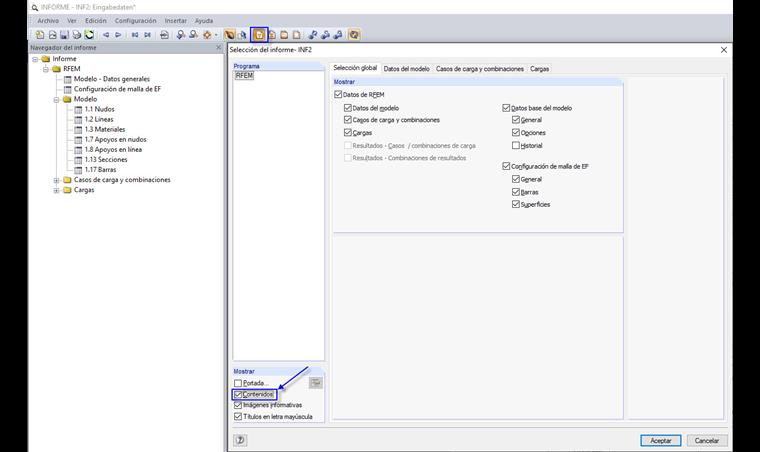Screen dimensions: 760x452
Task: Click the new report icon in toolbar
Action: [40, 35]
